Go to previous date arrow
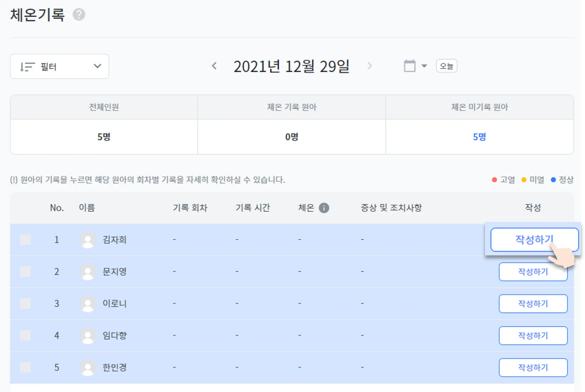The width and height of the screenshot is (585, 392). 214,66
